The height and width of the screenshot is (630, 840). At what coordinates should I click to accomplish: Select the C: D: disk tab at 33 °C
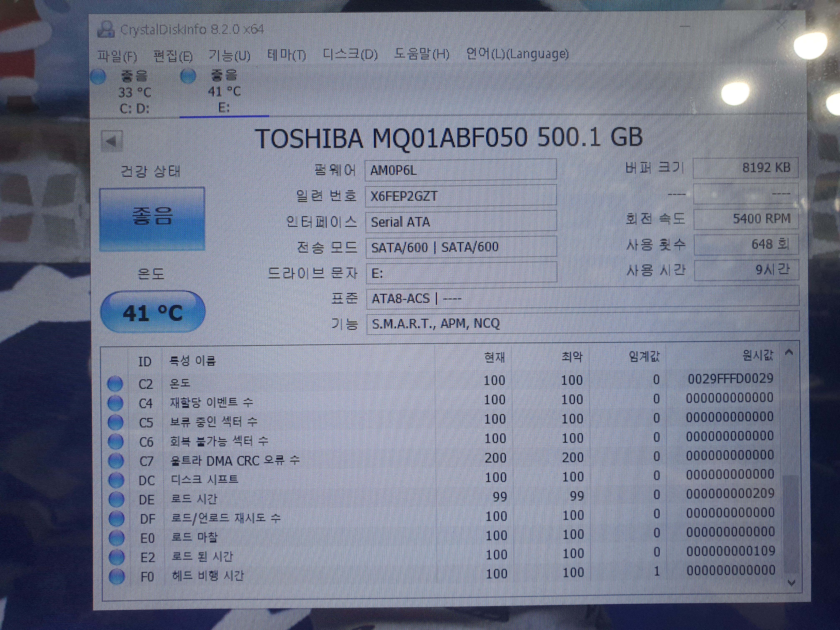tap(134, 92)
